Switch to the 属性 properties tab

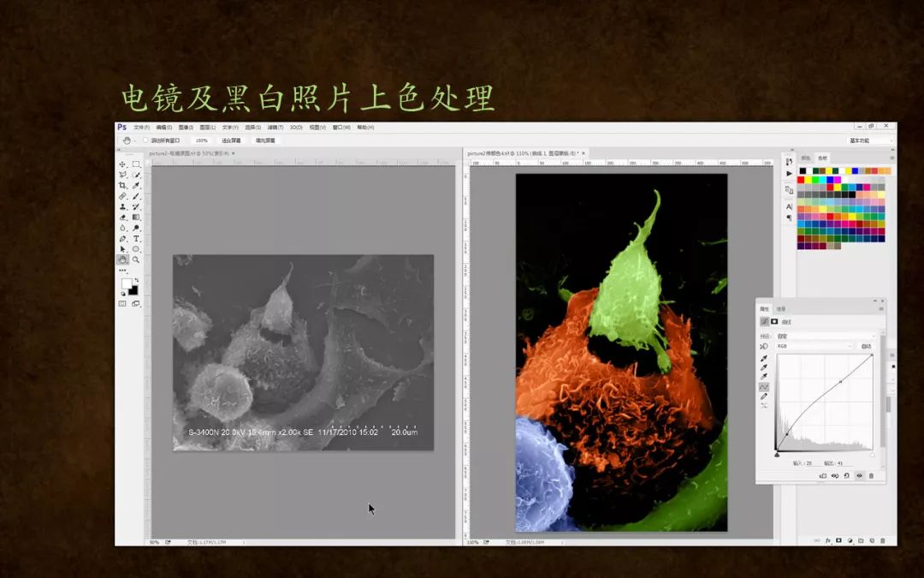[x=764, y=309]
